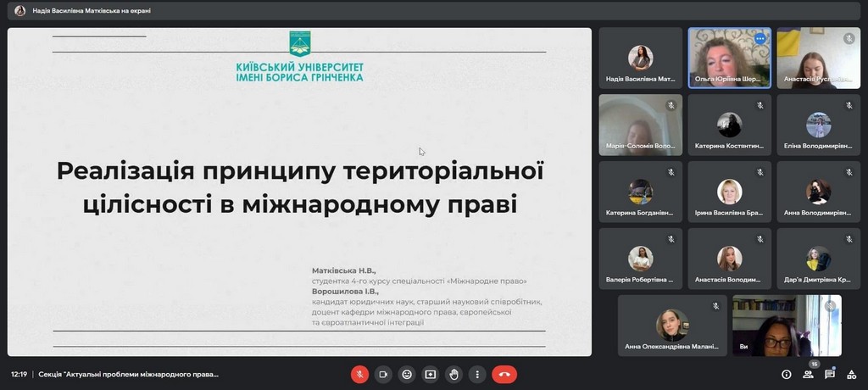This screenshot has width=868, height=390.
Task: Turn on the camera
Action: (x=383, y=374)
